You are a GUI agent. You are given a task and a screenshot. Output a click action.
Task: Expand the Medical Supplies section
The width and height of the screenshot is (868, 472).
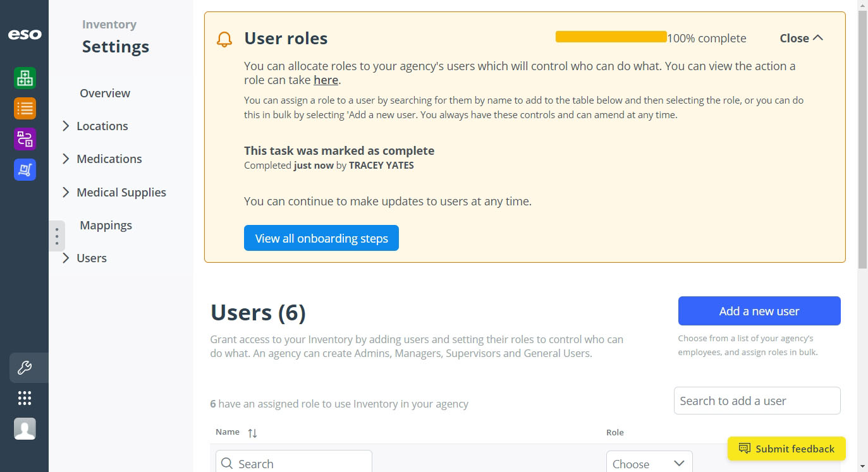click(x=114, y=192)
